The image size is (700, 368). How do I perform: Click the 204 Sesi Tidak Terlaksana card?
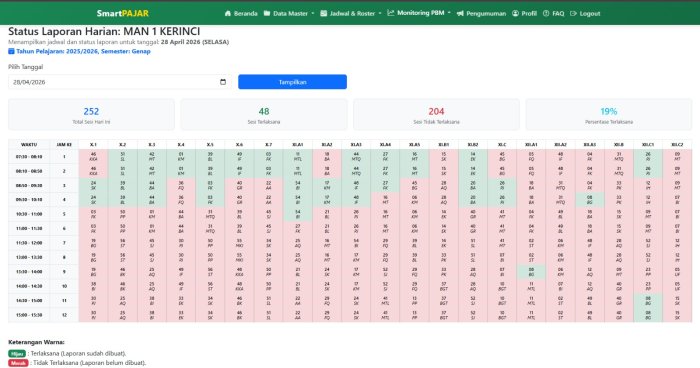tap(436, 114)
